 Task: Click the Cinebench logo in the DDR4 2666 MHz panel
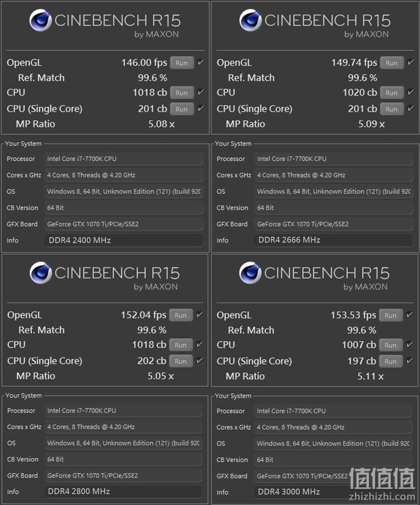(x=250, y=21)
